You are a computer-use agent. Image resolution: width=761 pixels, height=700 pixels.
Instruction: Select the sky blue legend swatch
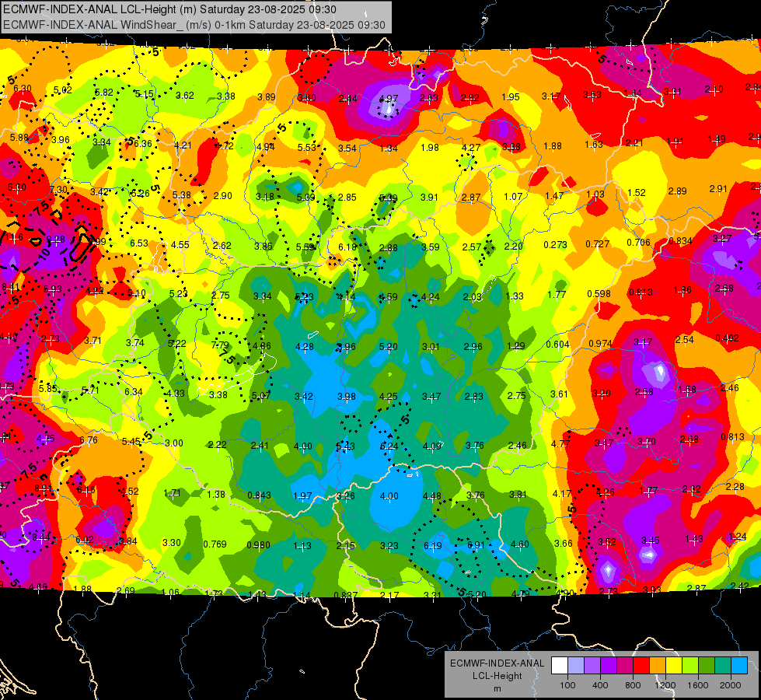pos(739,666)
